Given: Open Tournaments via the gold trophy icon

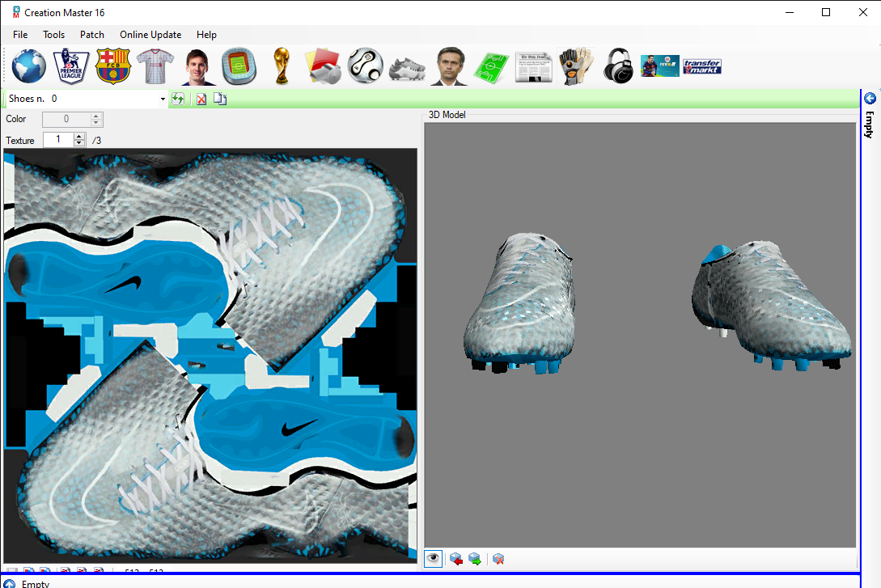Looking at the screenshot, I should [x=282, y=66].
